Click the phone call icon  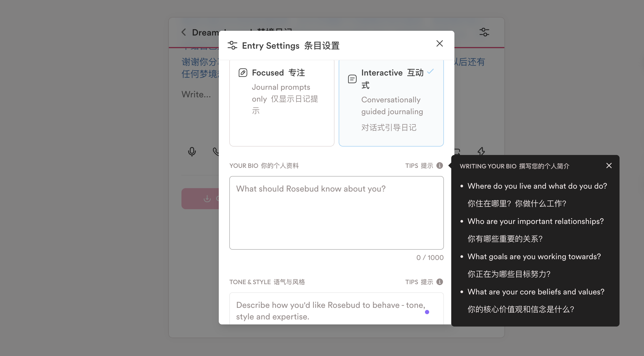[216, 152]
